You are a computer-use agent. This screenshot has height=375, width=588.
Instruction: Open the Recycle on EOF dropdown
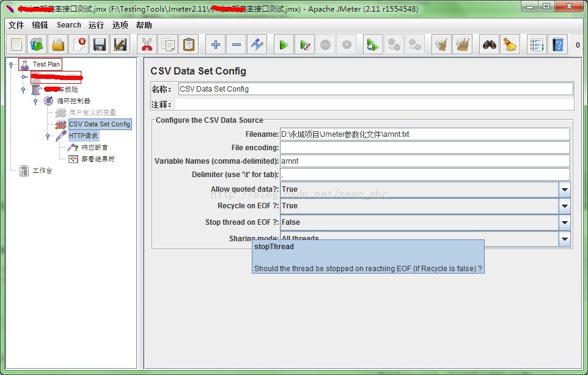click(564, 206)
